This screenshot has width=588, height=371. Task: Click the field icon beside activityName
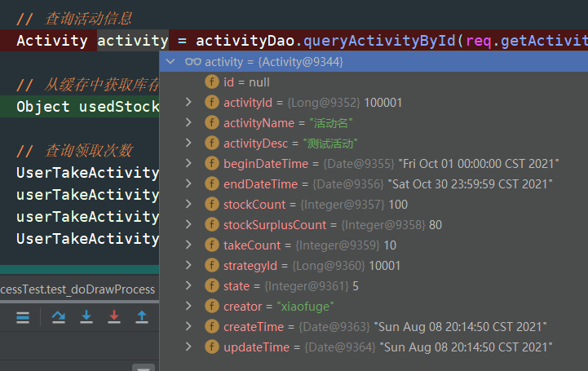tap(211, 122)
